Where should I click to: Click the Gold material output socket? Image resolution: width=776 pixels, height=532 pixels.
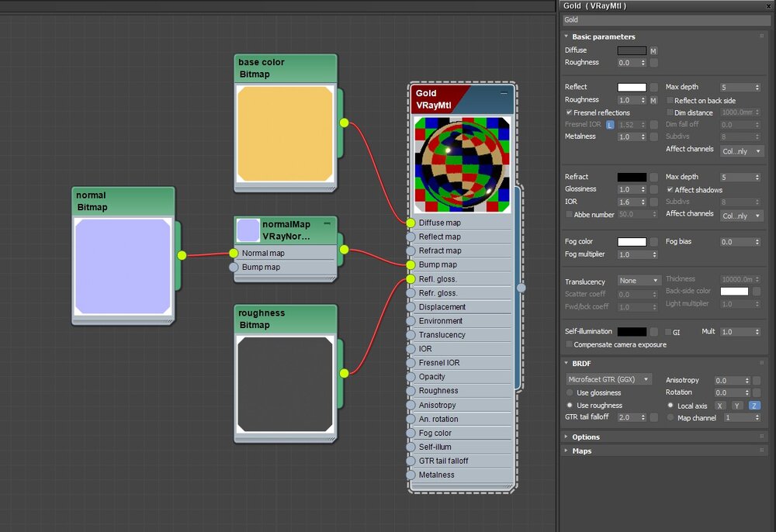(521, 288)
